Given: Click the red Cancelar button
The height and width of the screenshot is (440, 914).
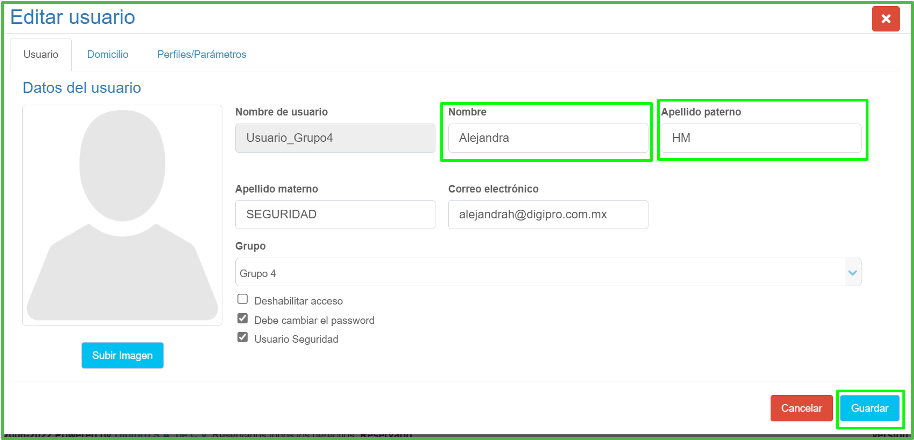Looking at the screenshot, I should [801, 408].
